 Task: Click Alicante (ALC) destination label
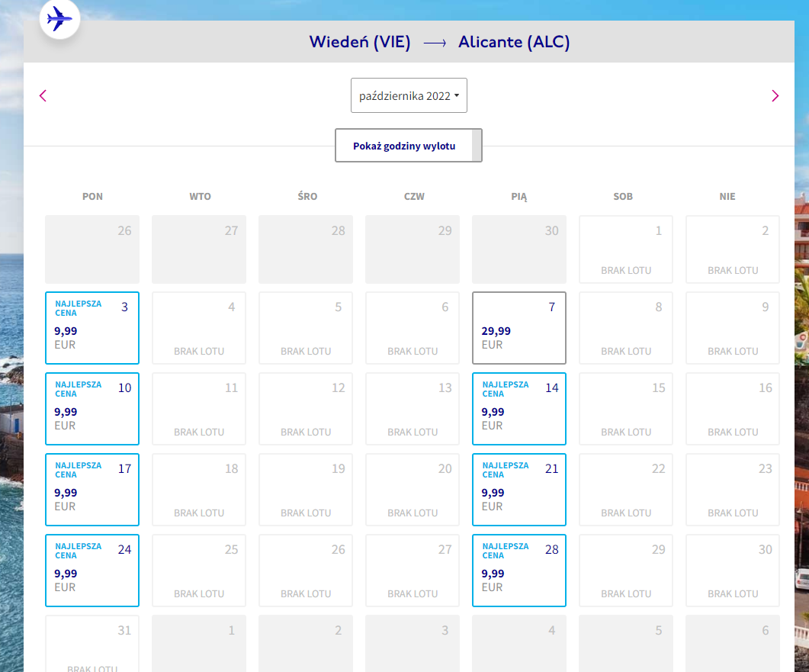tap(514, 42)
